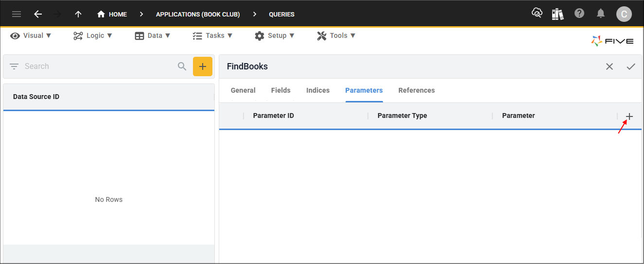Open the Visual menu

coord(31,35)
